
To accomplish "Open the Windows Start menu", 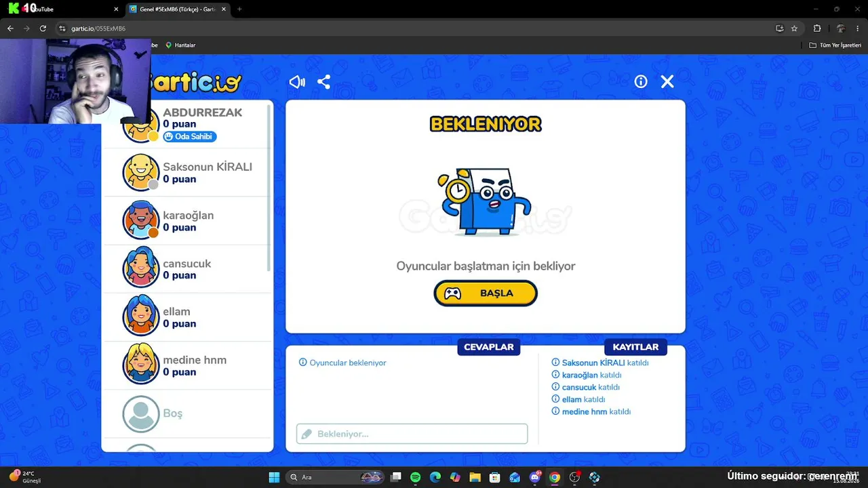I will tap(274, 477).
